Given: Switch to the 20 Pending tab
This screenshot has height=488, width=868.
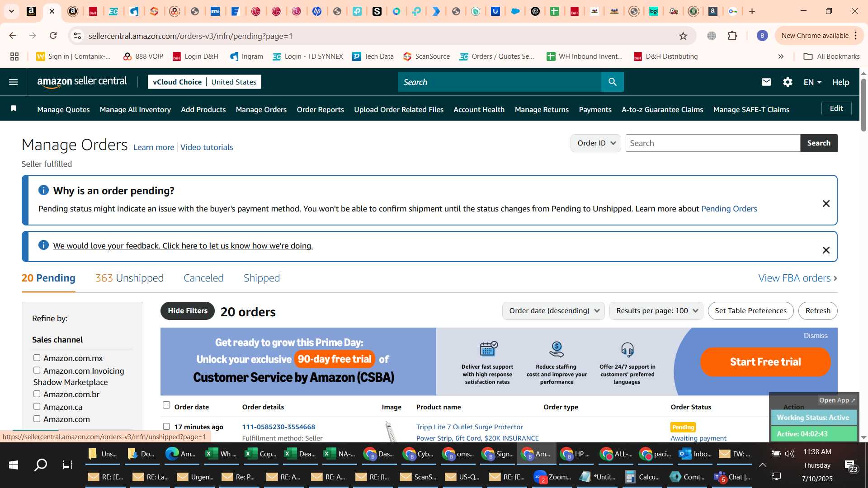Looking at the screenshot, I should 48,278.
